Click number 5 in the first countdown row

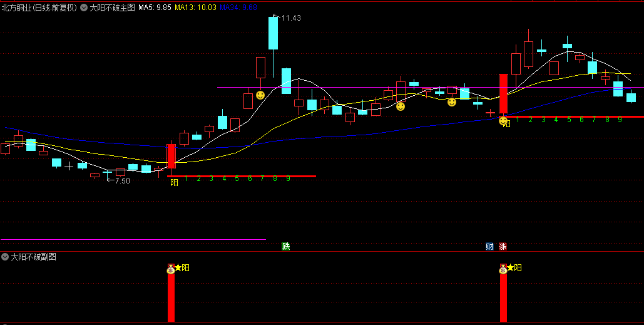(237, 178)
